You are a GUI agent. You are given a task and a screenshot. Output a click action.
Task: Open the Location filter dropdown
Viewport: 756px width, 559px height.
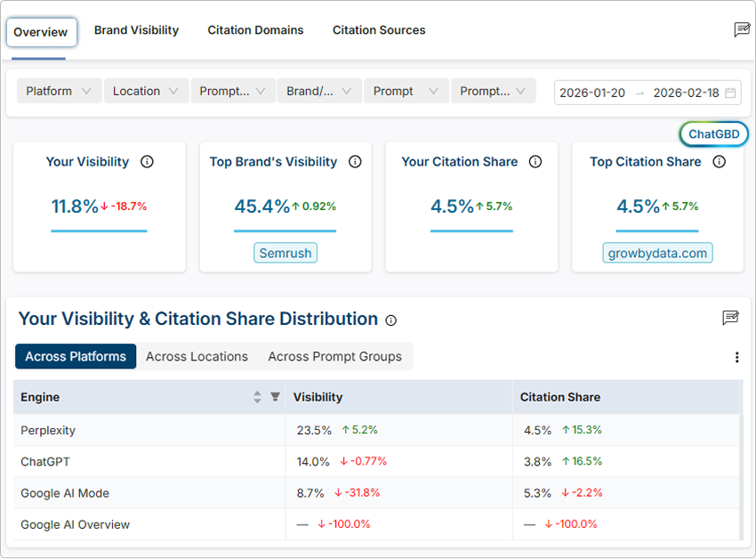click(146, 90)
